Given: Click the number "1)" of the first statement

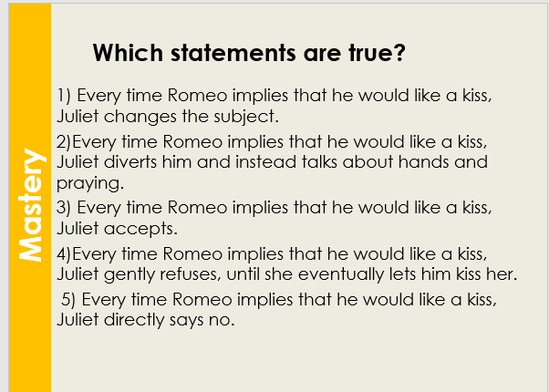Looking at the screenshot, I should coord(64,96).
